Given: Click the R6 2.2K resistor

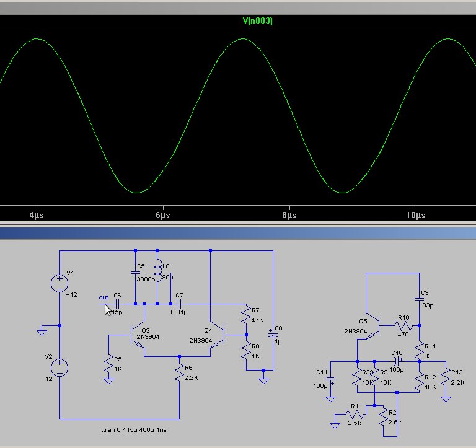Looking at the screenshot, I should [x=179, y=373].
